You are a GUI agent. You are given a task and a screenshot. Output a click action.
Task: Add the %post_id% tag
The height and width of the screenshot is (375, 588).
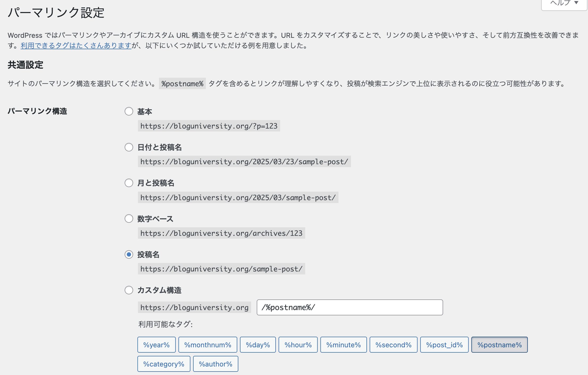click(x=444, y=345)
